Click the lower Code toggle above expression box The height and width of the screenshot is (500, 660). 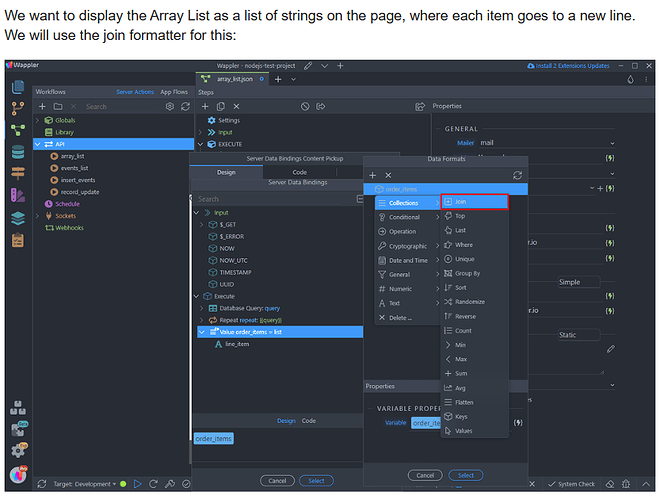click(x=309, y=421)
